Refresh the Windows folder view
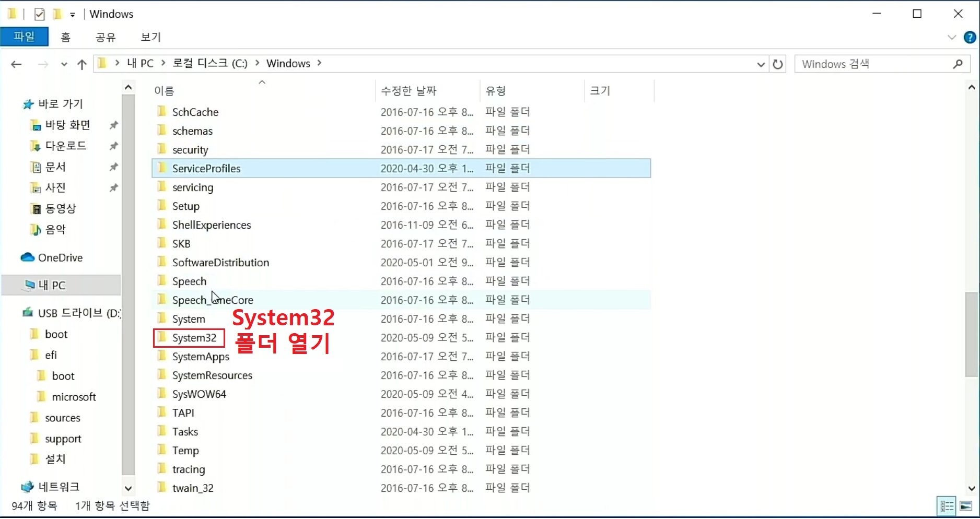 click(778, 64)
